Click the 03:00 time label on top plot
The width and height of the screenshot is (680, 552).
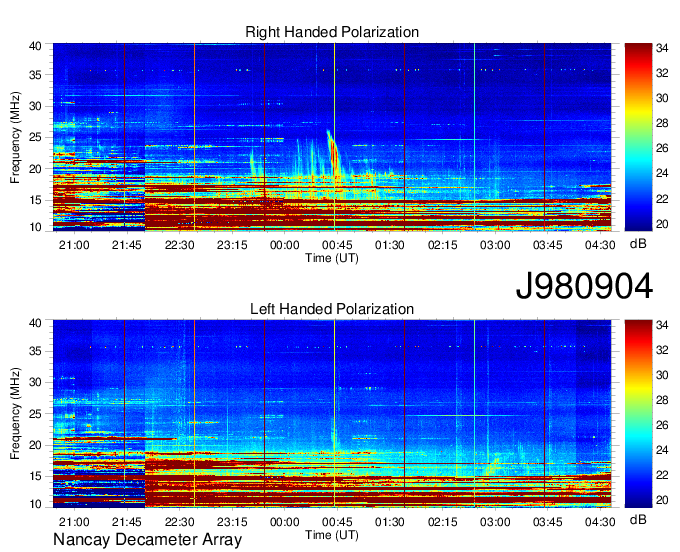495,245
